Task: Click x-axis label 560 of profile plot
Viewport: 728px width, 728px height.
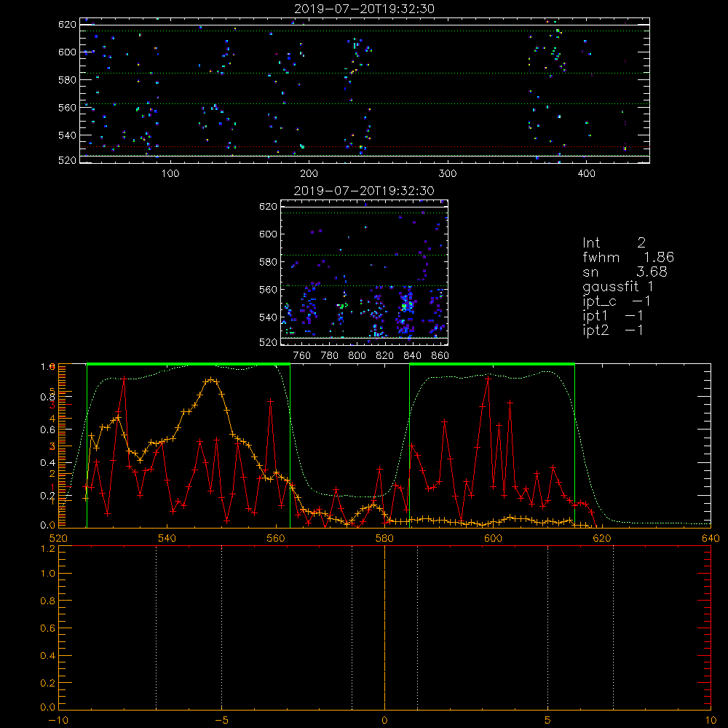Action: 276,538
